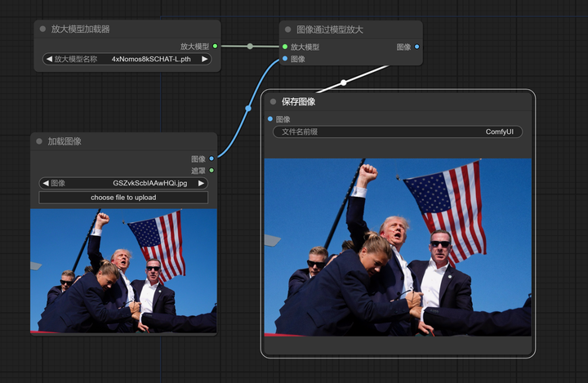Image resolution: width=588 pixels, height=383 pixels.
Task: Click the blue 图像 input port on the upscale node
Action: tap(284, 59)
